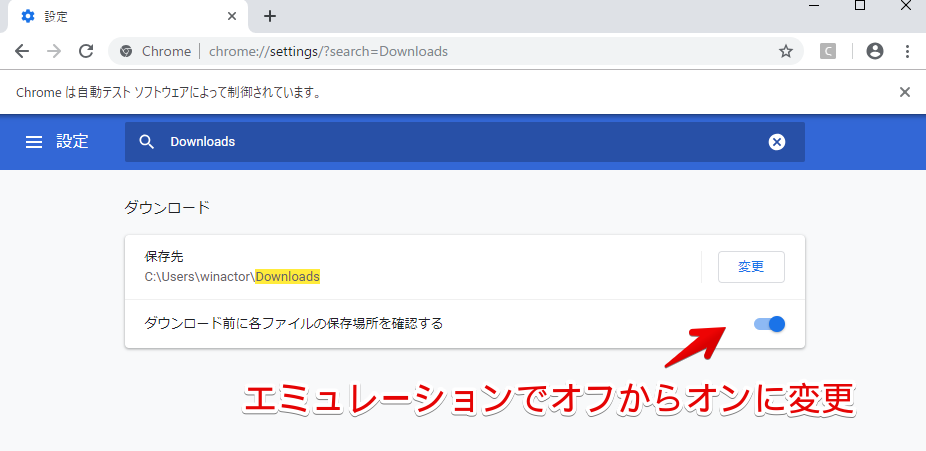Open Chrome's three-dot menu
The image size is (926, 451).
pos(908,51)
